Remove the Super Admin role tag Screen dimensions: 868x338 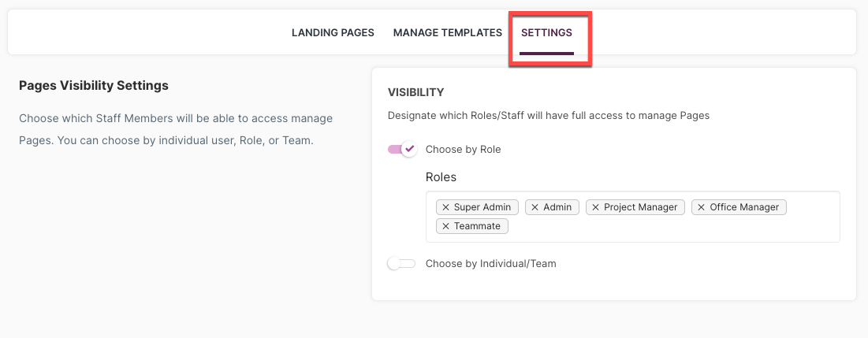[445, 207]
